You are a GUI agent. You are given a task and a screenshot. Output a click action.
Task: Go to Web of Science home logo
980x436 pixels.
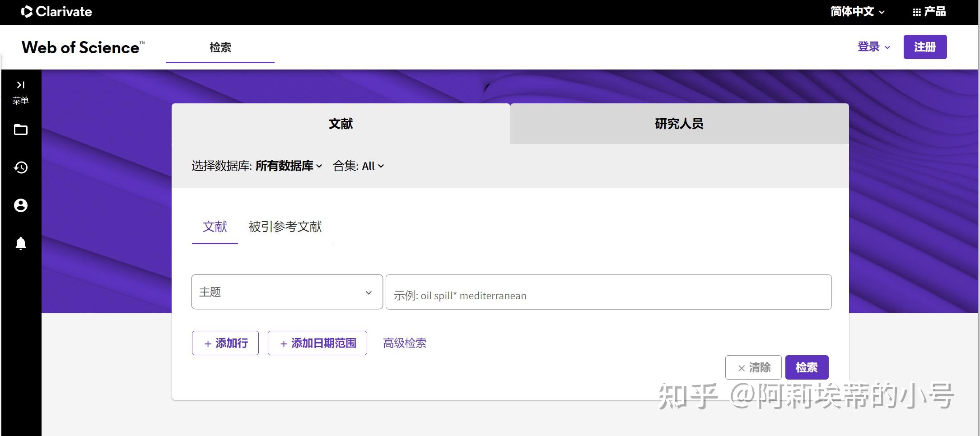83,47
